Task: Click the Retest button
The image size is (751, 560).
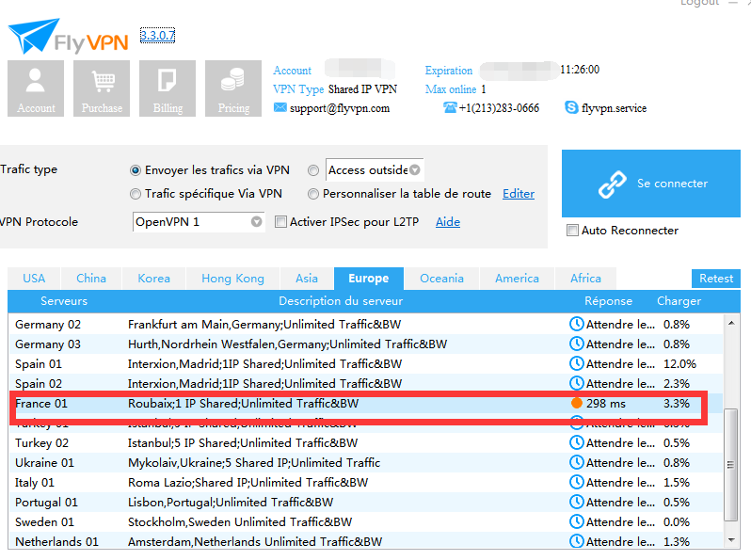Action: tap(716, 279)
